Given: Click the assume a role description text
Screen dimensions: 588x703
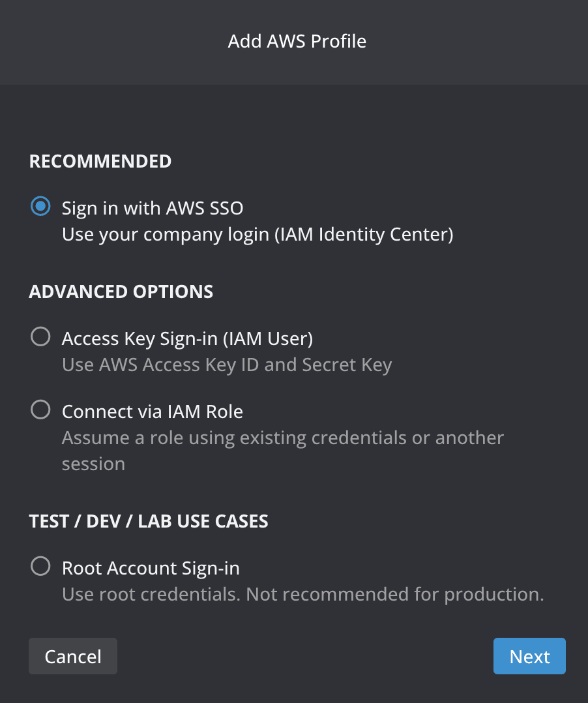Looking at the screenshot, I should [x=282, y=437].
